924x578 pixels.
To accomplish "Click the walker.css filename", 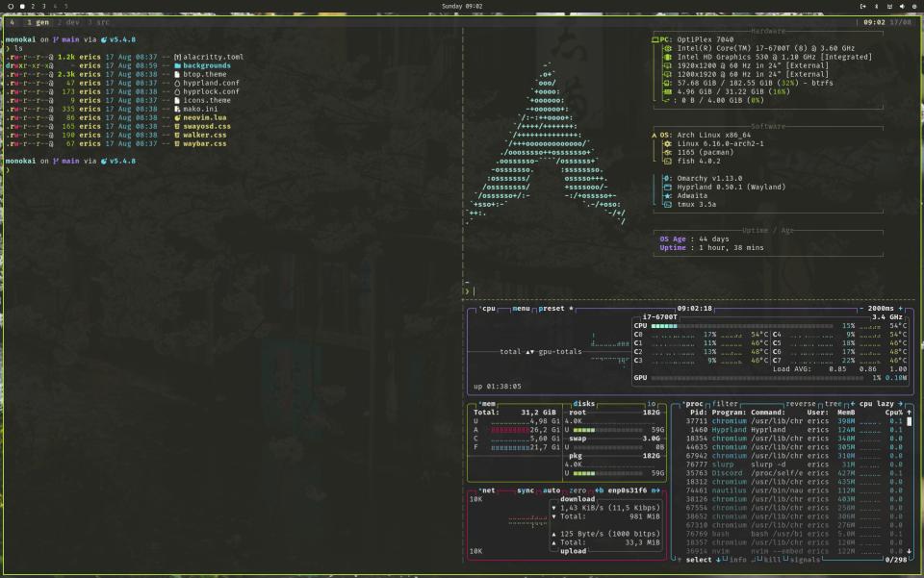I will 204,135.
